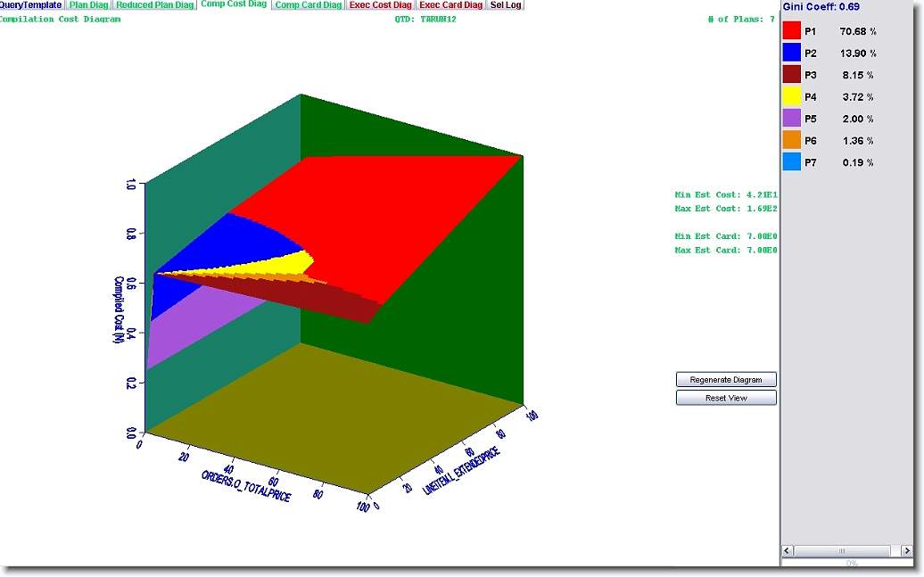Viewport: 924px width, 577px height.
Task: Select the Comp Cost Diag tab
Action: point(233,4)
